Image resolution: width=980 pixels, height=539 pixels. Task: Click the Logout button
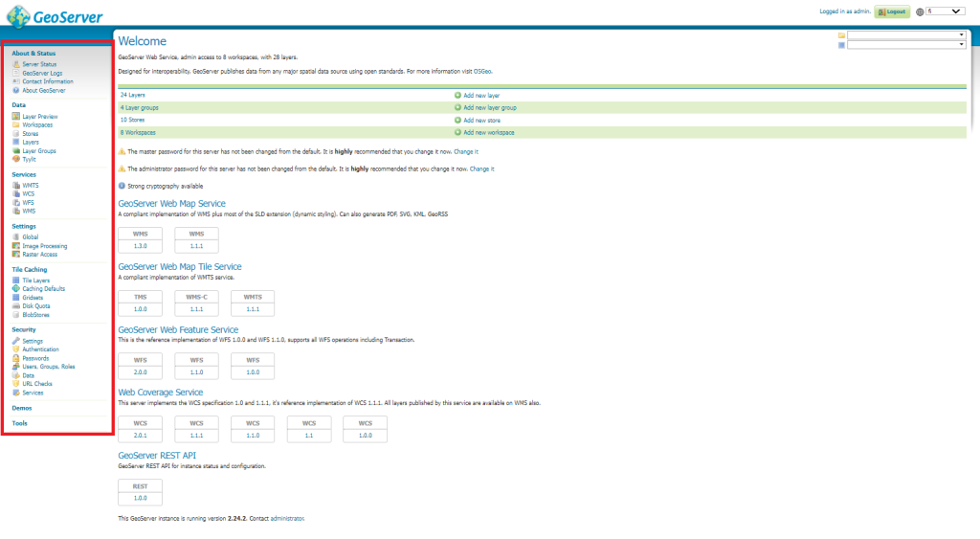(892, 11)
